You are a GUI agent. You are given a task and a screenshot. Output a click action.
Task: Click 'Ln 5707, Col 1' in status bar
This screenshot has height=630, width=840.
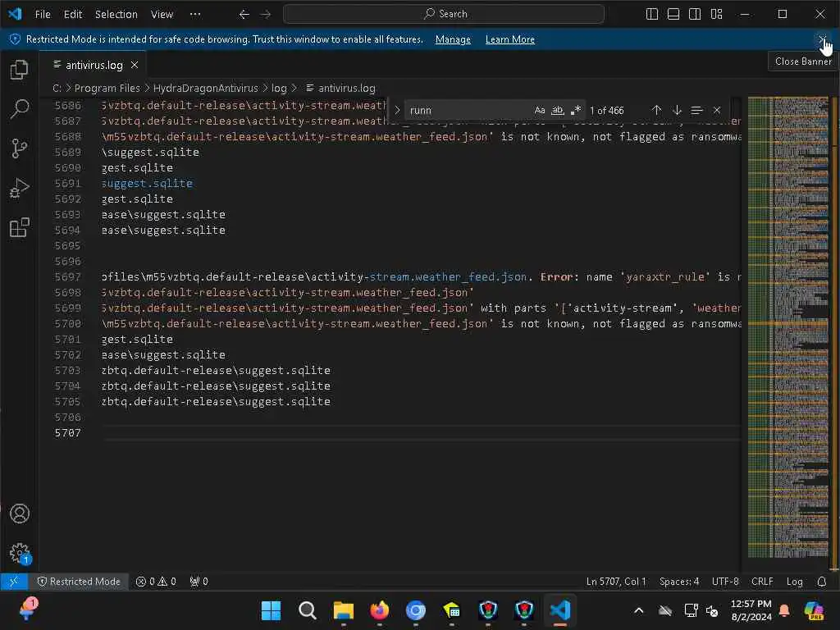click(616, 582)
